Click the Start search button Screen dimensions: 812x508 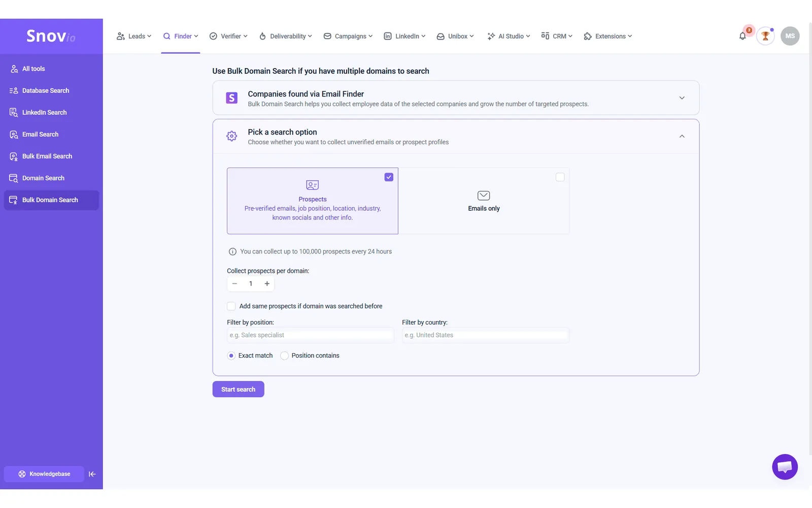239,389
